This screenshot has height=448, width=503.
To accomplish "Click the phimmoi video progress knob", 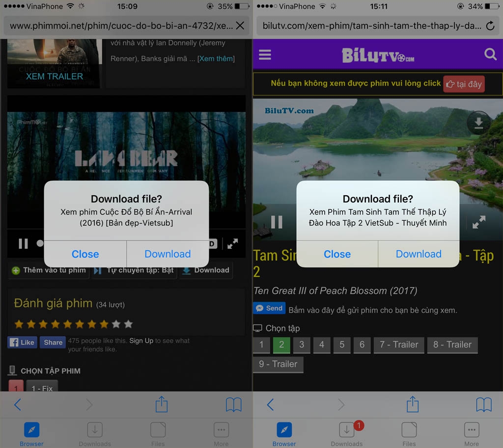I will [40, 243].
